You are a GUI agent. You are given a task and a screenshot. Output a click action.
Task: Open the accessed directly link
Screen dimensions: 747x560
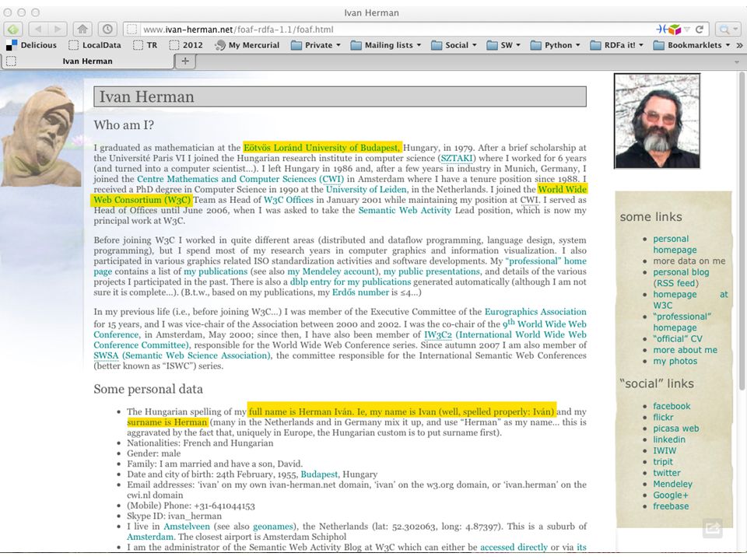pos(514,548)
